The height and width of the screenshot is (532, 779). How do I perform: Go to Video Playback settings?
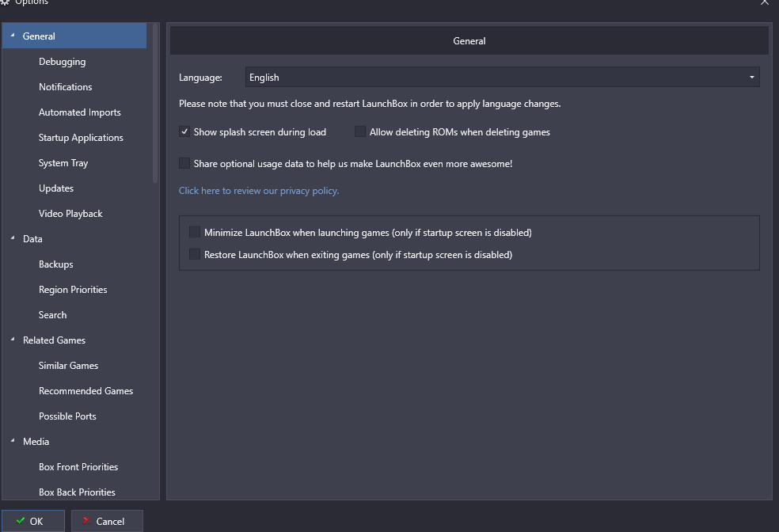(70, 214)
